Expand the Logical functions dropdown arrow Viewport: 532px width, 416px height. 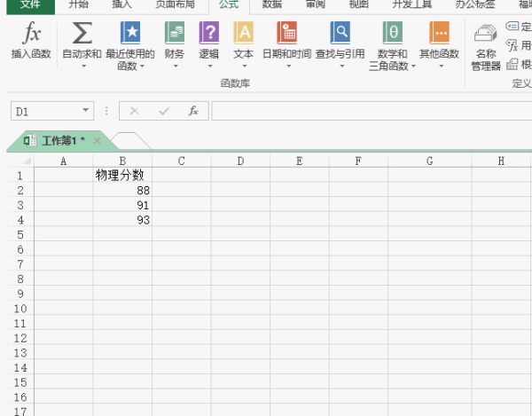click(x=210, y=67)
